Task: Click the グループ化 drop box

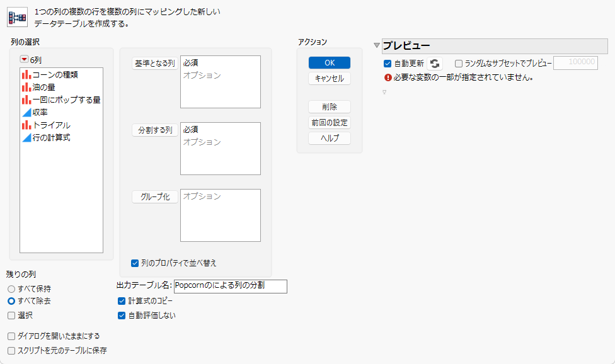Action: click(x=221, y=215)
